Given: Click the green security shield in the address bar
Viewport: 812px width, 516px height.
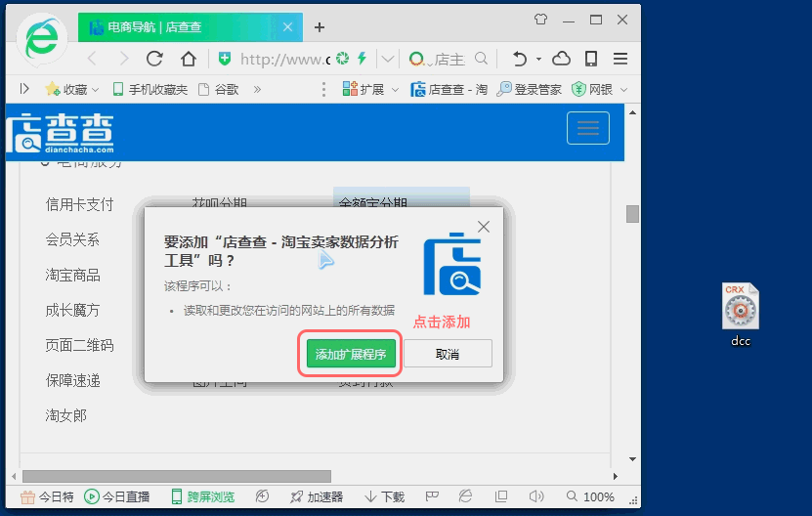Looking at the screenshot, I should coord(224,59).
